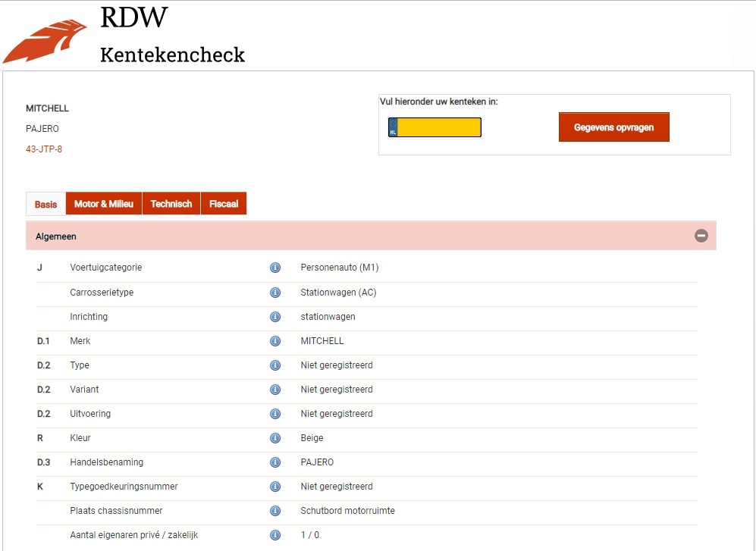Click the RDW heading text
The height and width of the screenshot is (551, 756).
click(x=134, y=17)
